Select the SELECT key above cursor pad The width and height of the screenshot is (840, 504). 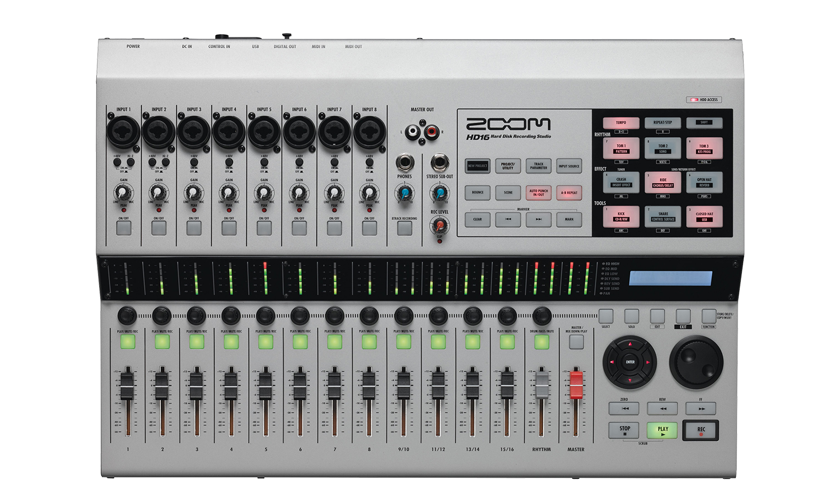click(x=606, y=316)
